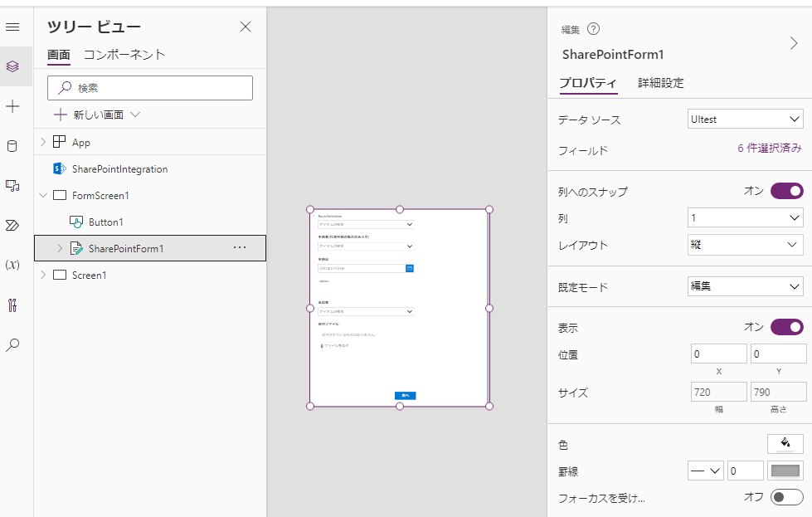Click 新しい画面 button

click(x=98, y=115)
